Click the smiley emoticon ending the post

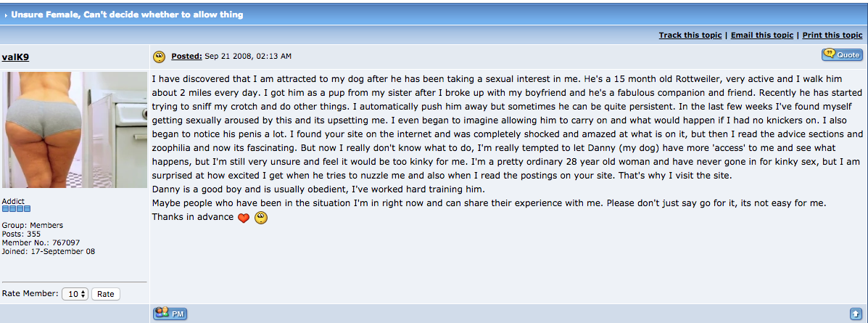[261, 218]
